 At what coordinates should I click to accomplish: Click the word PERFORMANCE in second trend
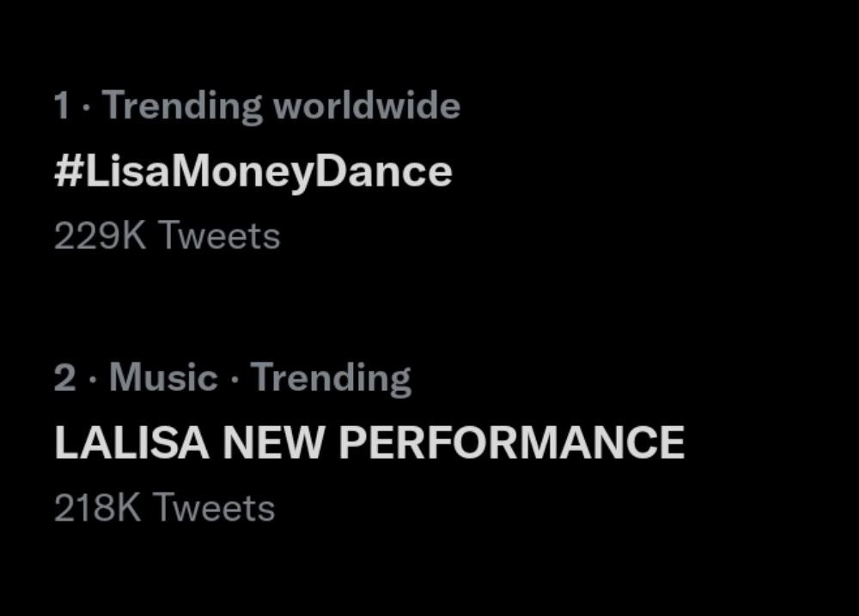tap(511, 443)
